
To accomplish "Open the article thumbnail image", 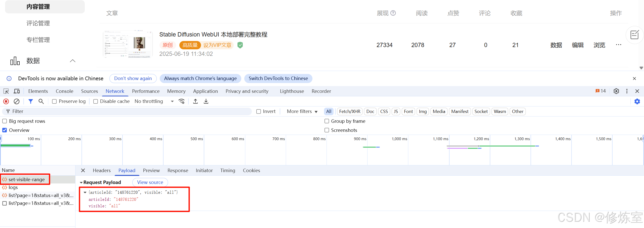I will 128,44.
